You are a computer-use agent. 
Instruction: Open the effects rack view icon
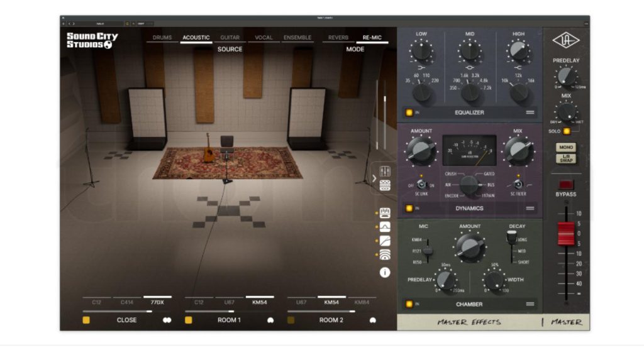point(385,185)
